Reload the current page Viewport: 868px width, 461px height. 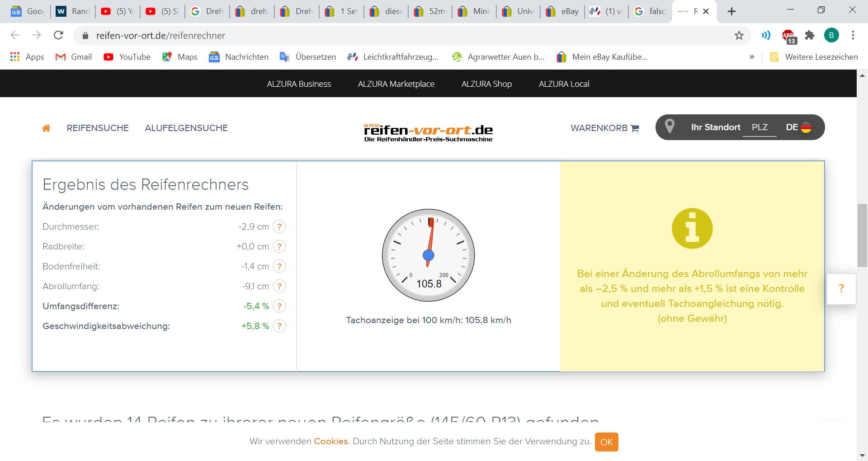pyautogui.click(x=58, y=35)
